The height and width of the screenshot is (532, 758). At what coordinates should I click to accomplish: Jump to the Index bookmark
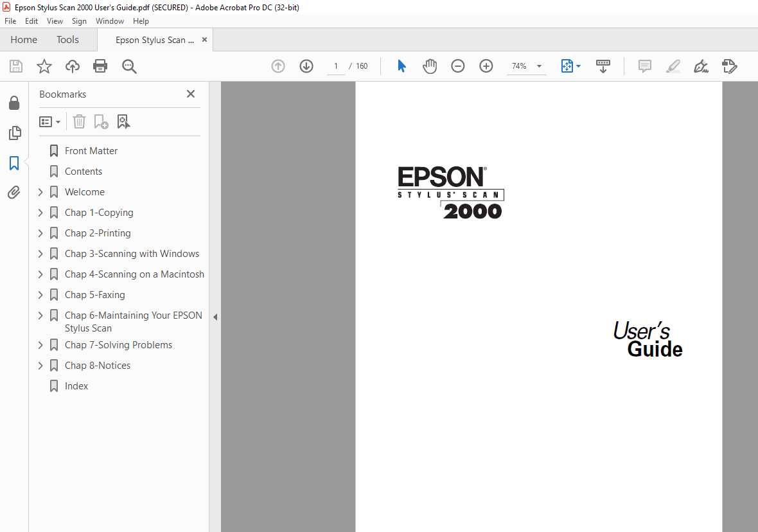(76, 386)
